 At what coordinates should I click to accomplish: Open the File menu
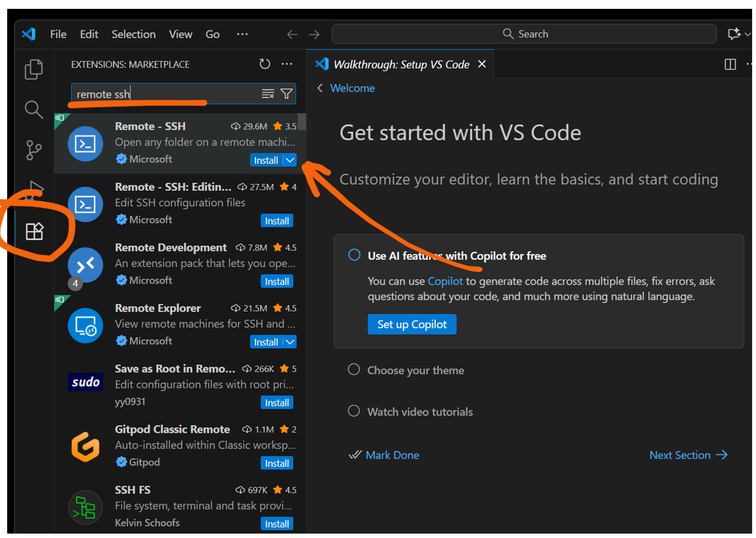click(x=58, y=34)
